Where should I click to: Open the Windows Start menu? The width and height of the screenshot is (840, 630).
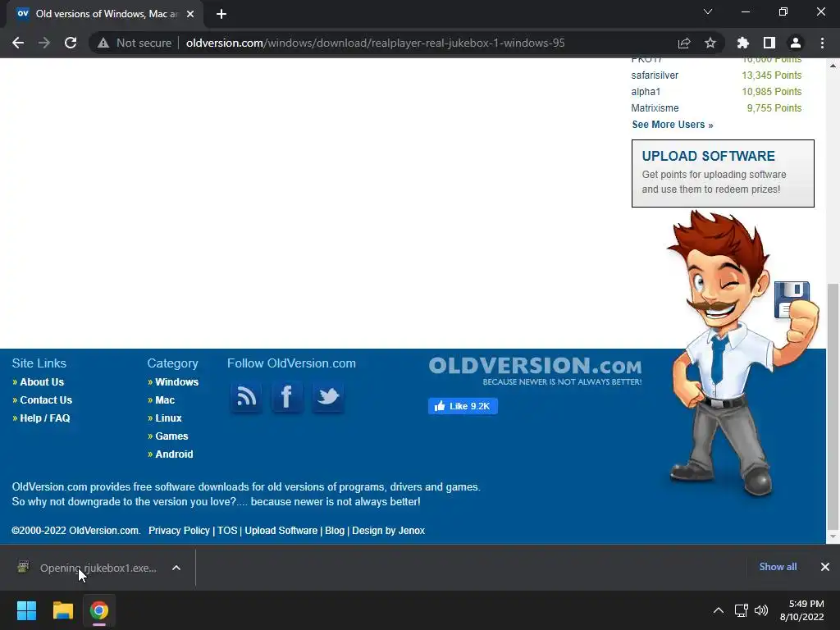pyautogui.click(x=26, y=610)
